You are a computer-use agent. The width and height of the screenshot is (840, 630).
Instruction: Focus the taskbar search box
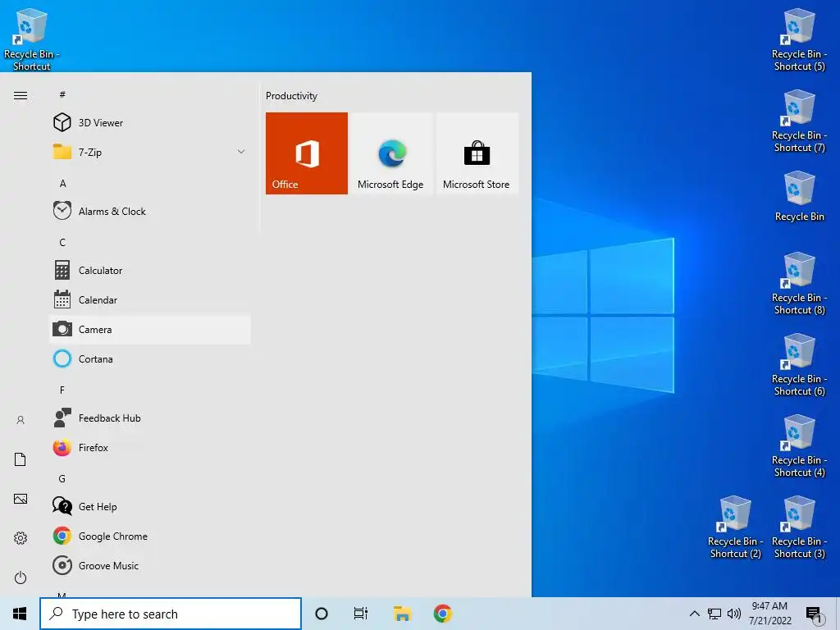coord(171,614)
